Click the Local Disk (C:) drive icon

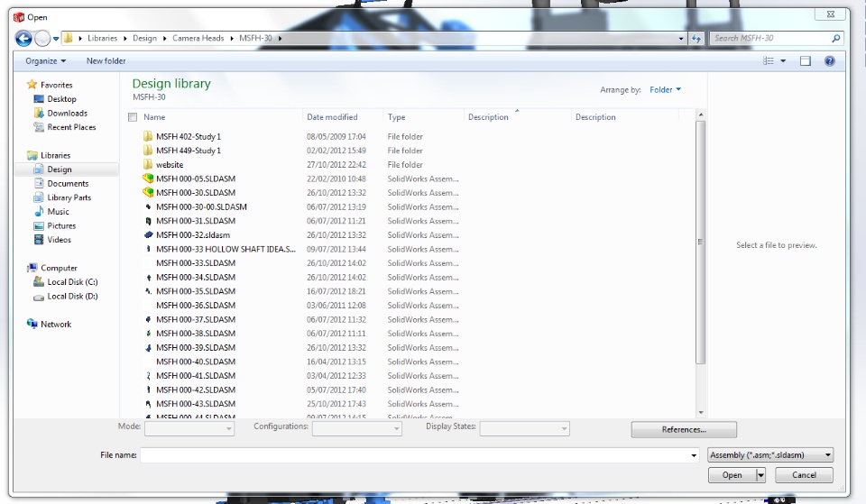tap(39, 281)
